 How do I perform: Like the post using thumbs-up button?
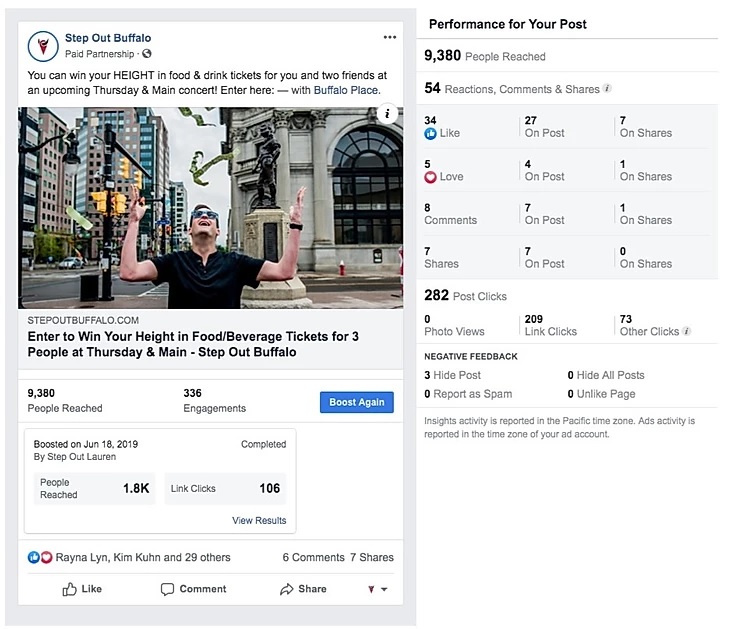82,589
